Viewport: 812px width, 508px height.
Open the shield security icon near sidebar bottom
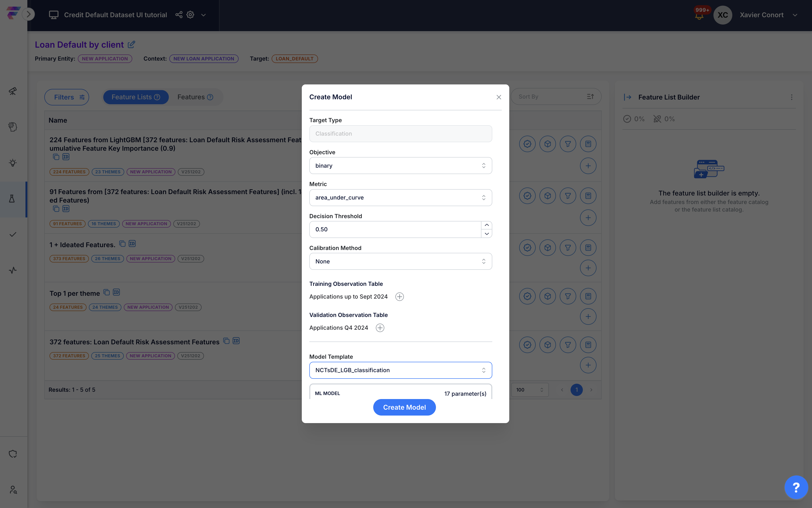coord(13,454)
